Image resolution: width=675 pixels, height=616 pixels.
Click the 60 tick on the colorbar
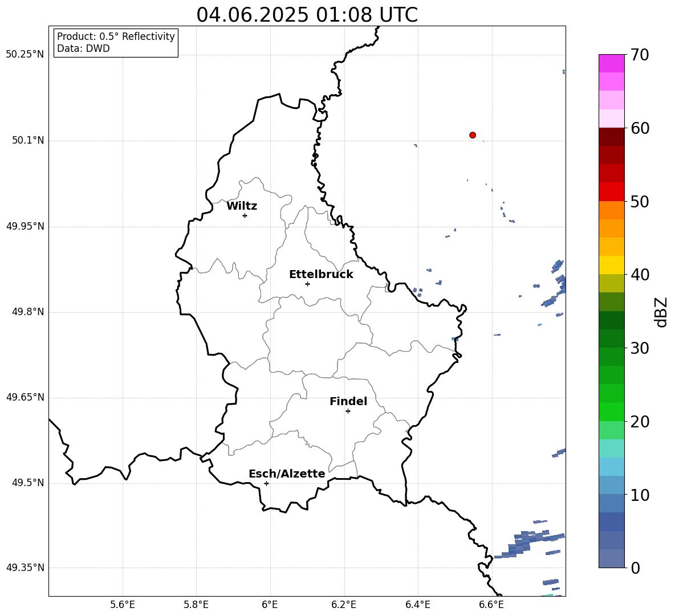(640, 128)
